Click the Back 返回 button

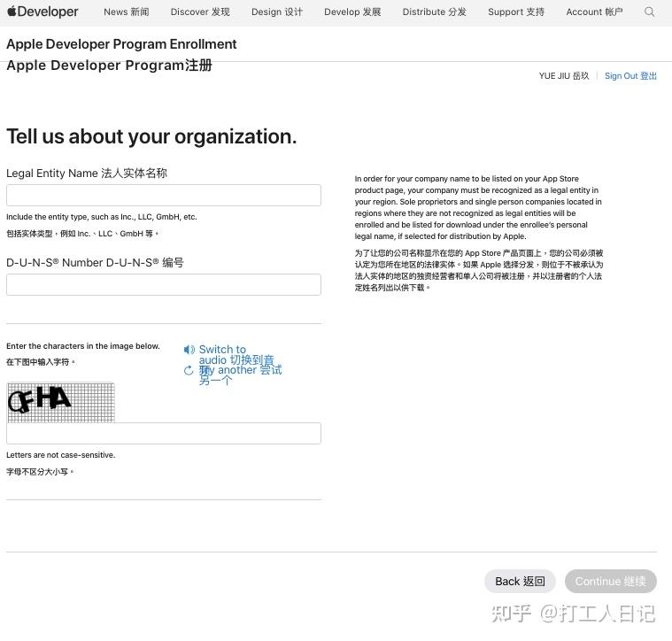point(520,582)
